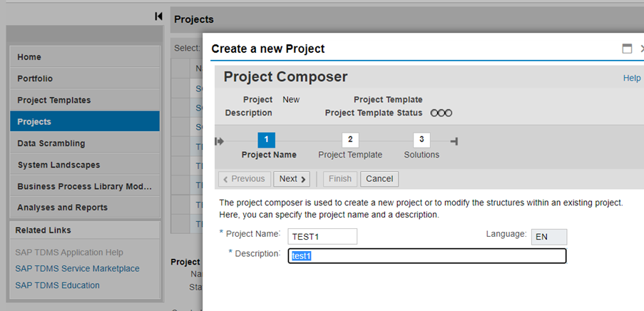Image resolution: width=644 pixels, height=311 pixels.
Task: Jump to step 2 Project Template
Action: 350,140
